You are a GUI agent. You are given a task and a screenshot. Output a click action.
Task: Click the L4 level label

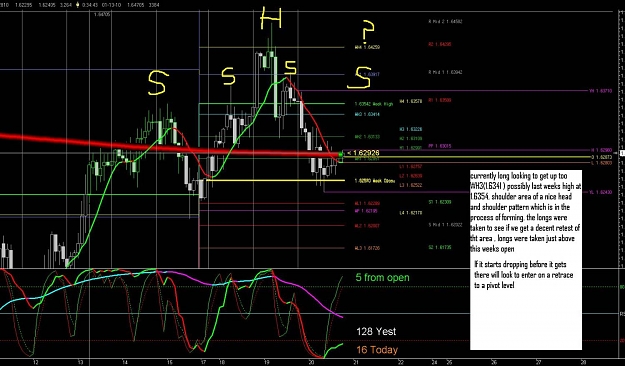point(411,213)
